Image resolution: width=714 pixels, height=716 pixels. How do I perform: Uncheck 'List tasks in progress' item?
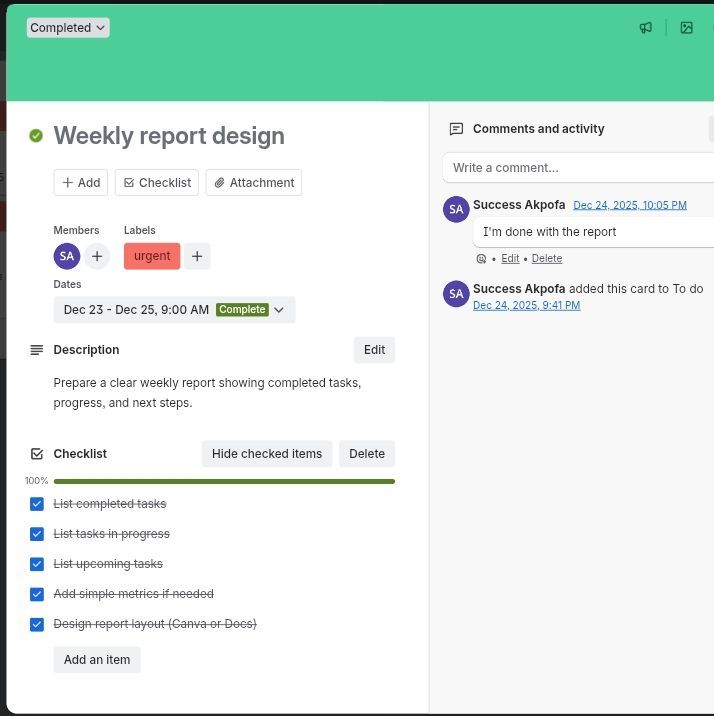click(37, 534)
